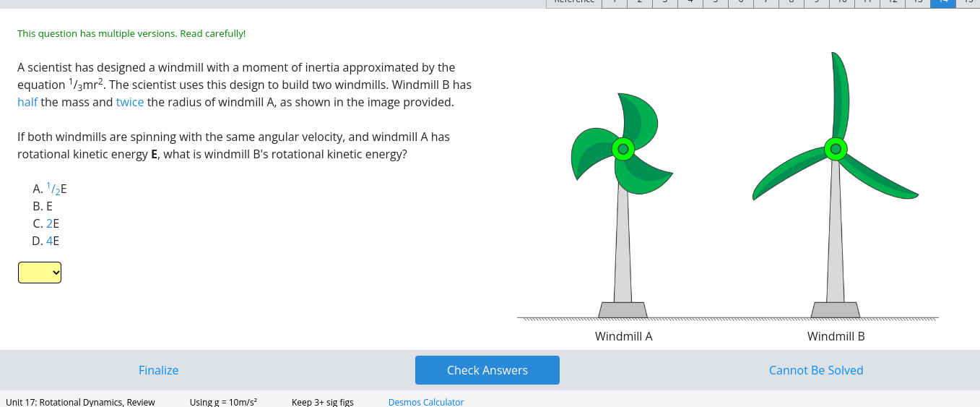Select the Cannot Be Solved option

click(816, 370)
